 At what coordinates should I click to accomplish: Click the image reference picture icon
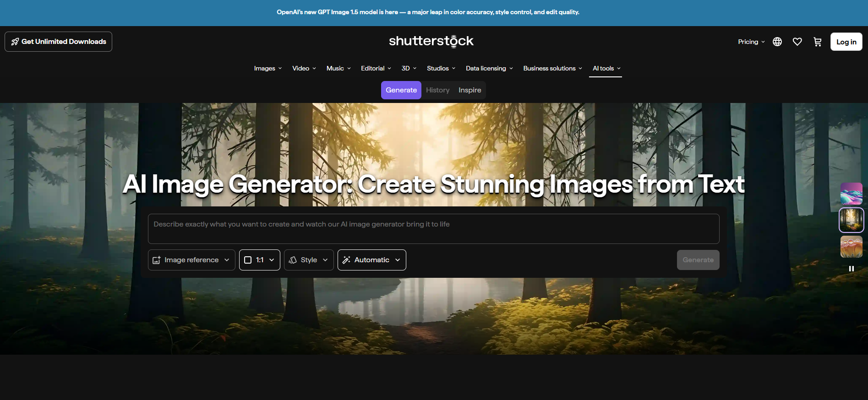pos(157,260)
